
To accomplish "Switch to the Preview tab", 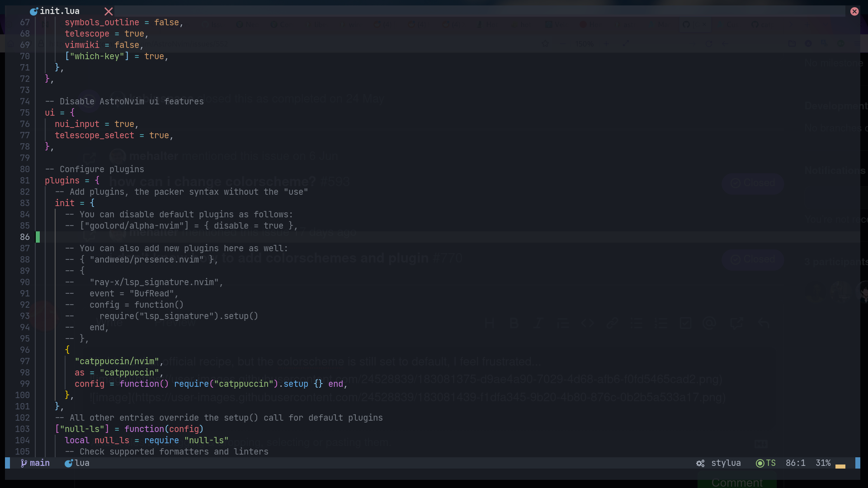I will pos(175,323).
